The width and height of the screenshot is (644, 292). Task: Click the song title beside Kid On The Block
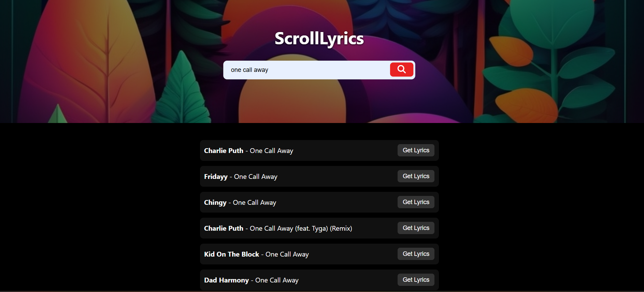[x=287, y=254]
